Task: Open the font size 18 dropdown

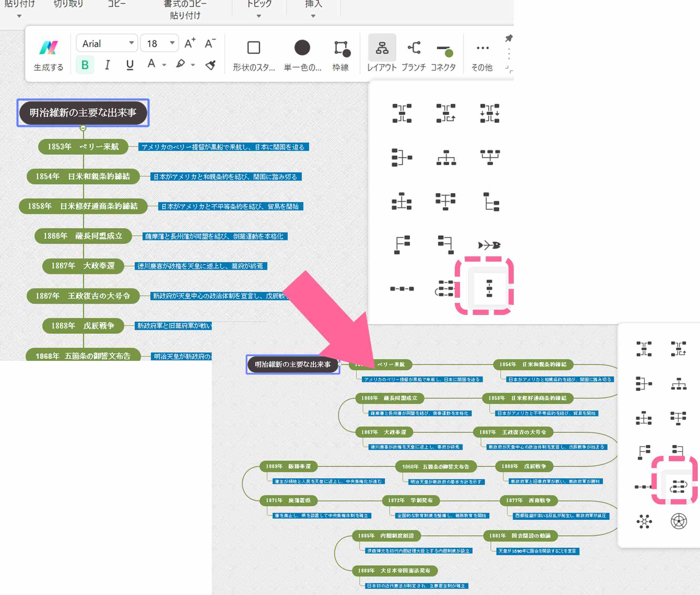Action: coord(159,43)
